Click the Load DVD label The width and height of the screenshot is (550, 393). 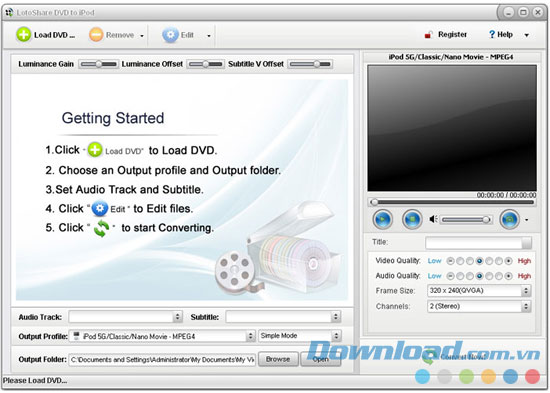(x=54, y=35)
